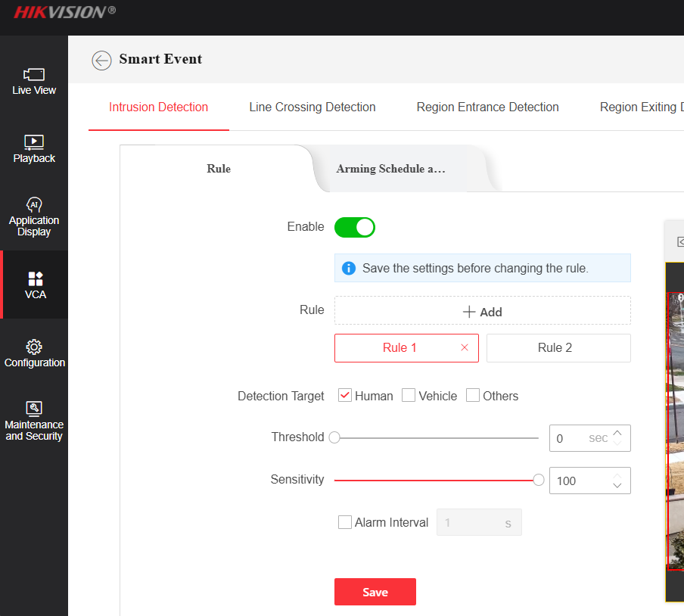Add a new rule with Add button

(x=482, y=312)
